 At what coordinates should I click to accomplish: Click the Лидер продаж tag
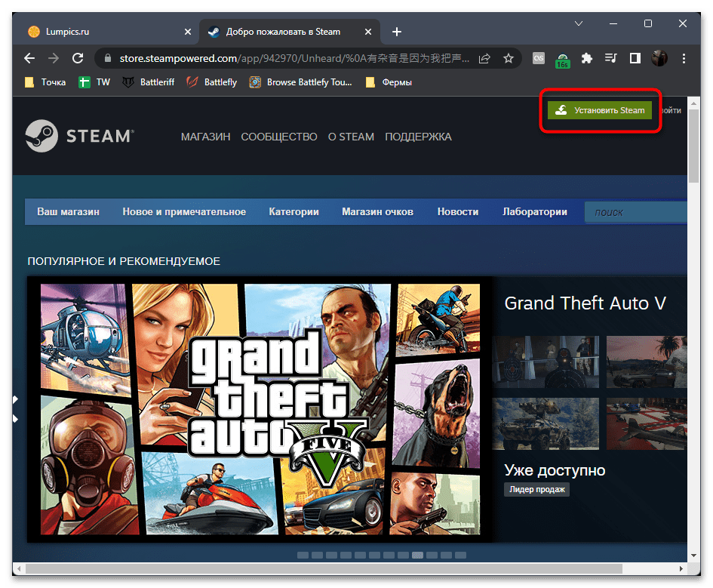point(536,489)
